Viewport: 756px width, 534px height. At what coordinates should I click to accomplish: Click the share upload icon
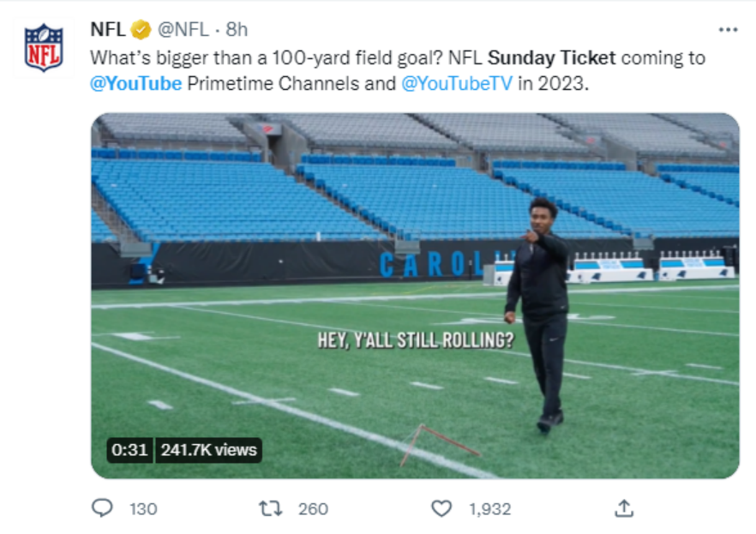click(624, 508)
